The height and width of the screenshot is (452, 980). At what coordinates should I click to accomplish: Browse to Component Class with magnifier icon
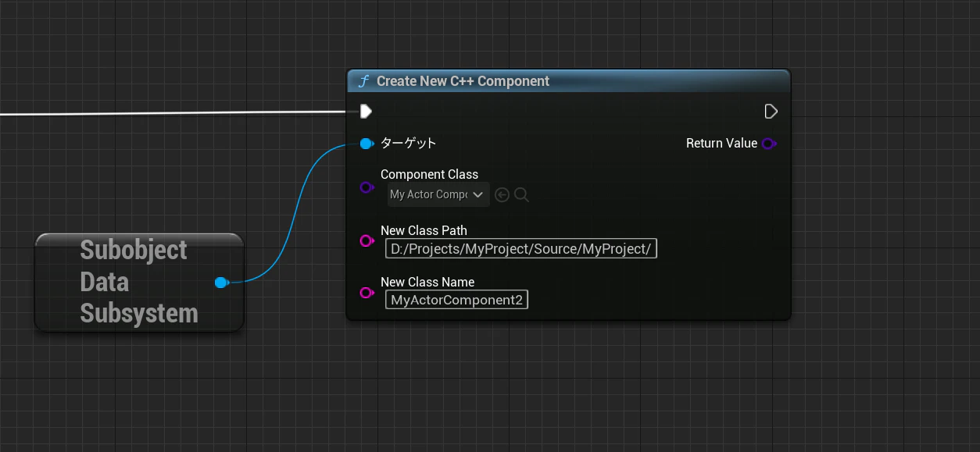[x=521, y=195]
